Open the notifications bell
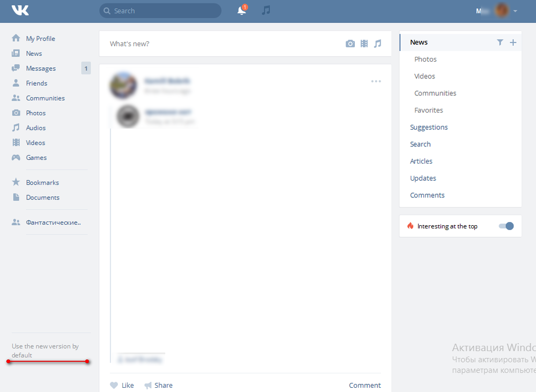The width and height of the screenshot is (536, 392). click(242, 11)
